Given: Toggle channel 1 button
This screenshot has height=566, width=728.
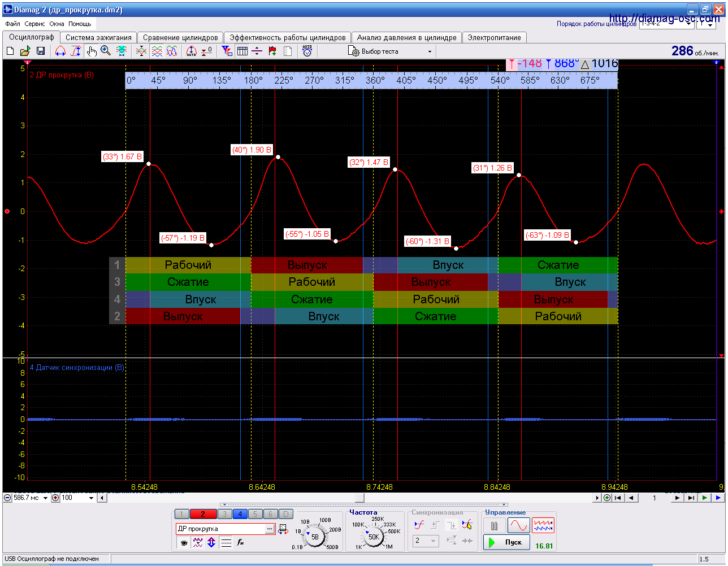Looking at the screenshot, I should click(x=182, y=514).
